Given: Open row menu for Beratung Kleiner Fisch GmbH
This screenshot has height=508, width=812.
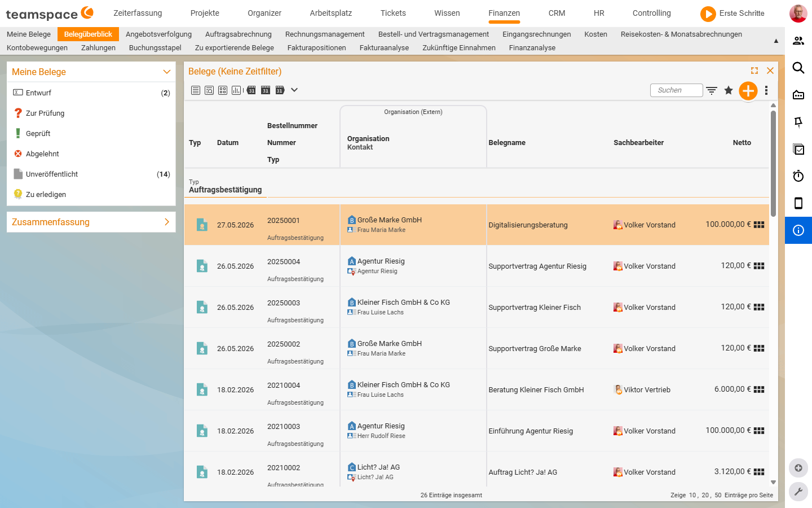Looking at the screenshot, I should click(x=759, y=389).
